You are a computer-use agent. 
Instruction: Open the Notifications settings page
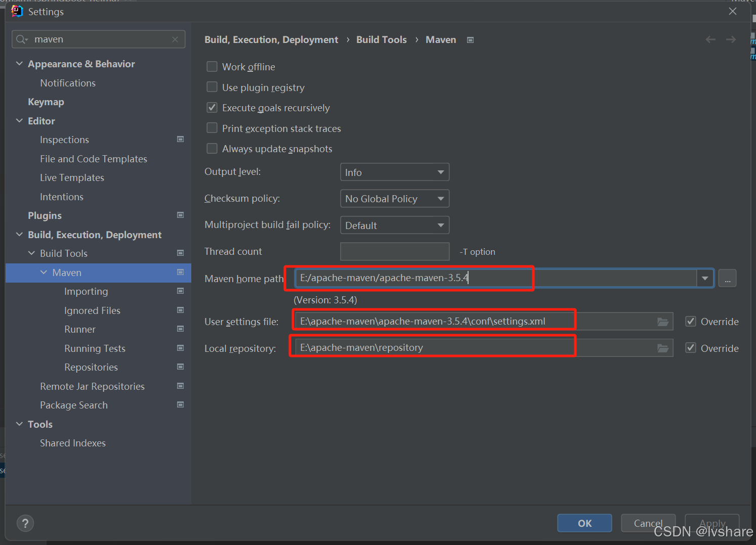click(68, 83)
